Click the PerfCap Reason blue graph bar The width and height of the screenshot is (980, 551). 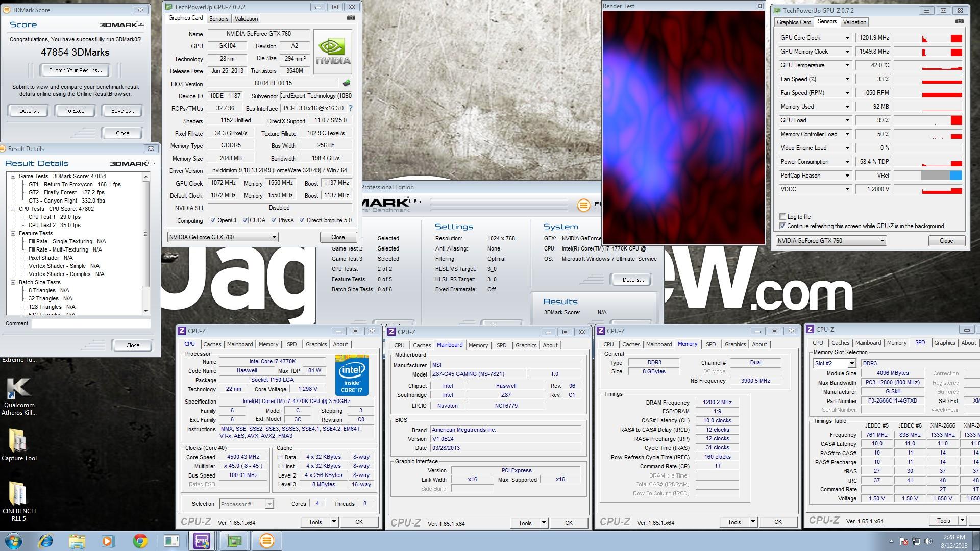955,176
